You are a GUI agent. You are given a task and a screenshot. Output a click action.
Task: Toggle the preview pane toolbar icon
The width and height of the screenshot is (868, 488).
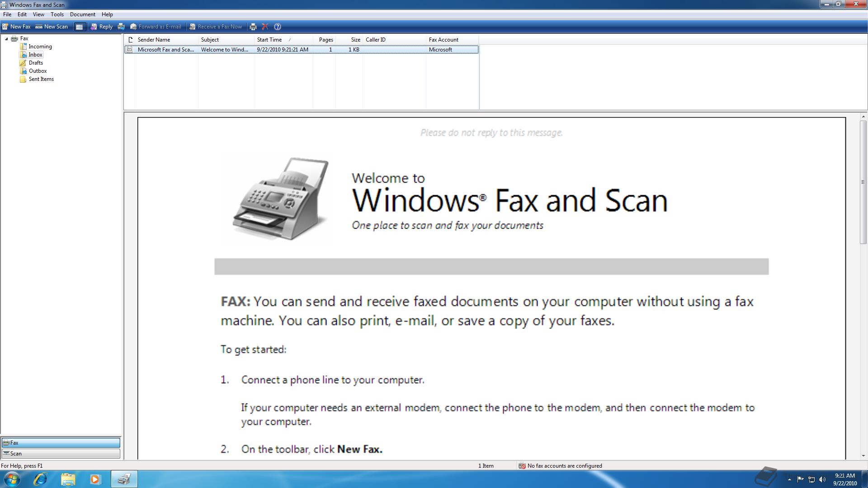79,27
